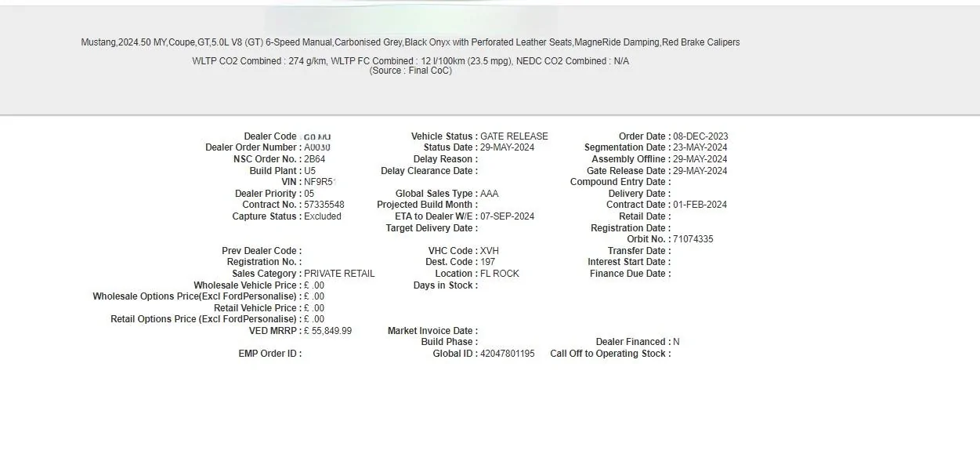Screen dimensions: 980x465
Task: Click the EMP Order ID label
Action: pos(270,354)
